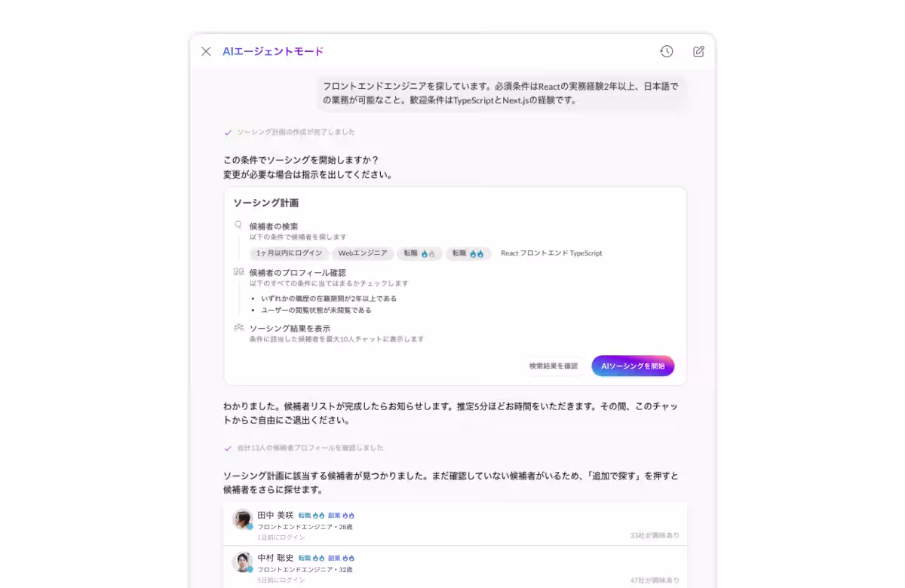
Task: Click the checkmark beside 合計13人の候補者プロフィールを確認しました
Action: pyautogui.click(x=228, y=447)
